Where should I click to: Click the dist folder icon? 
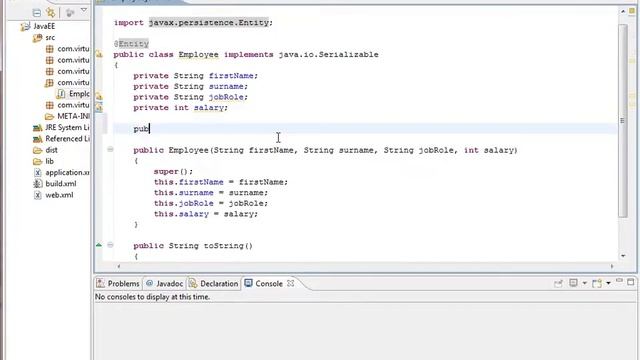38,150
